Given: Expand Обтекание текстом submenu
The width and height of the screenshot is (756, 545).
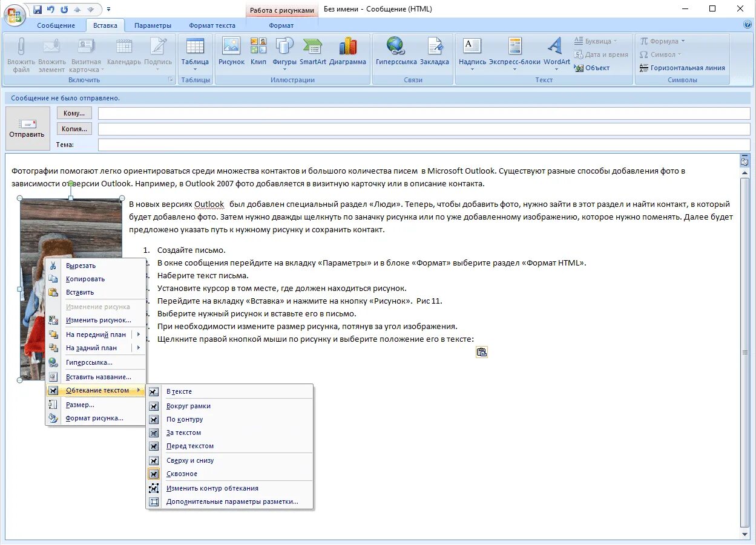Looking at the screenshot, I should (96, 390).
